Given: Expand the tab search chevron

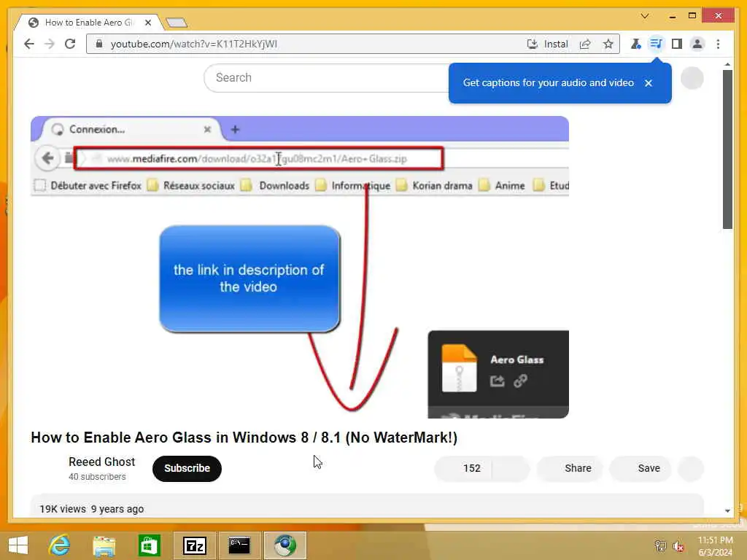Looking at the screenshot, I should click(x=645, y=16).
